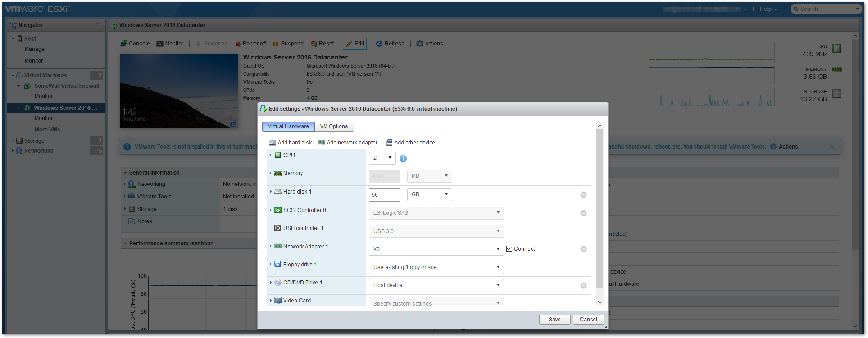Click Add other device
The width and height of the screenshot is (868, 338).
coord(411,143)
